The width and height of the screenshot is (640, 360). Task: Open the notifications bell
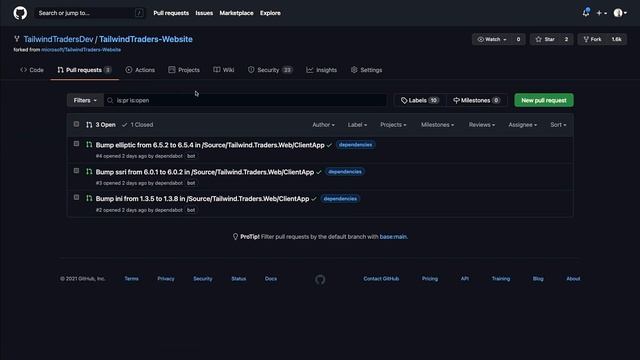(x=586, y=13)
